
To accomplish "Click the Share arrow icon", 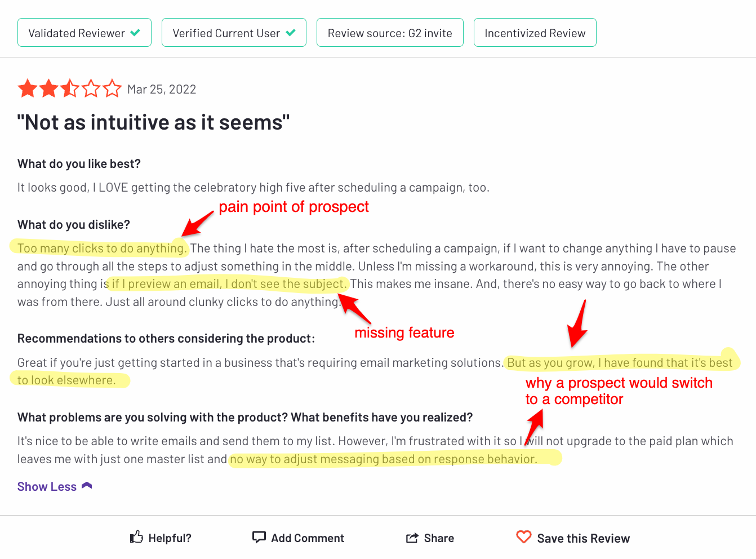I will [412, 538].
